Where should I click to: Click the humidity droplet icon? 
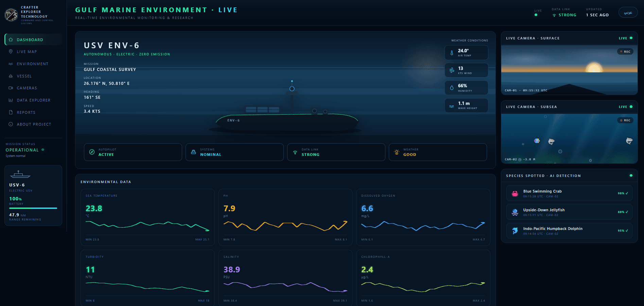452,88
